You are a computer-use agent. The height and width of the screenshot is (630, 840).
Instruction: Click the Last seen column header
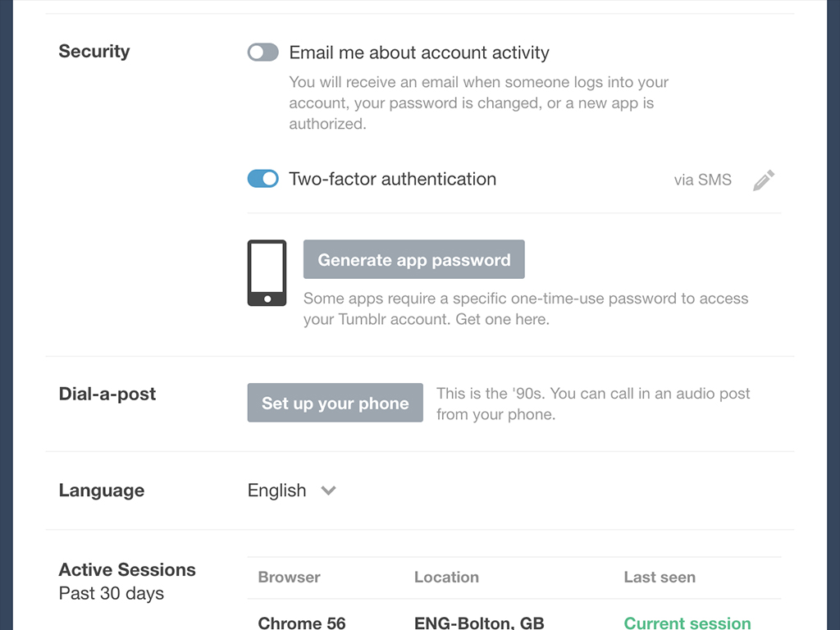pyautogui.click(x=660, y=577)
